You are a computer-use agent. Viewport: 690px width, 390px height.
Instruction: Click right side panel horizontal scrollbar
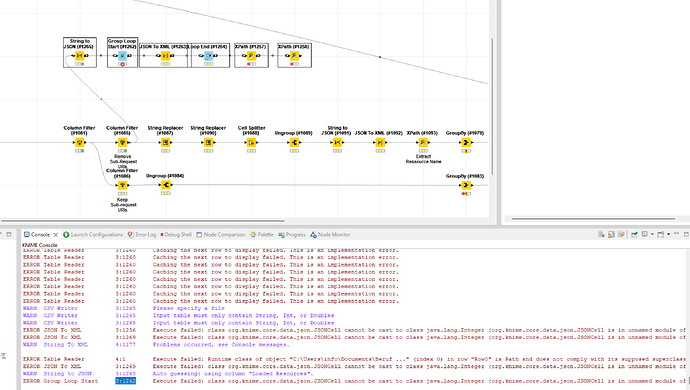pos(593,218)
